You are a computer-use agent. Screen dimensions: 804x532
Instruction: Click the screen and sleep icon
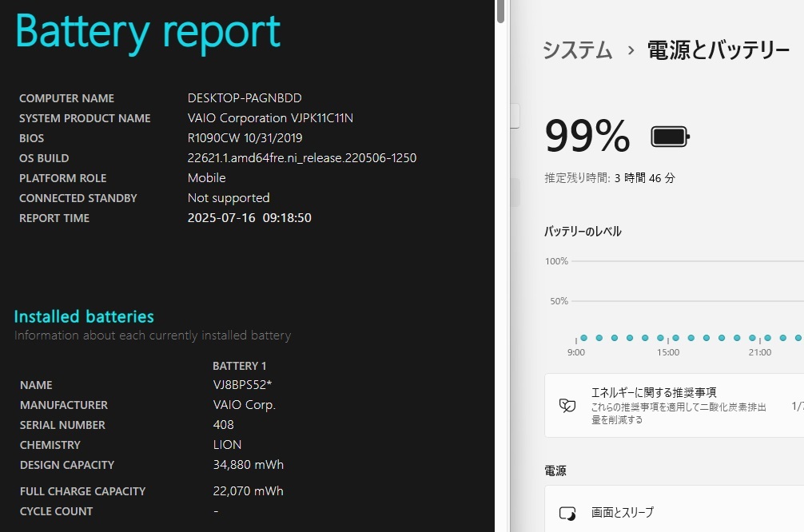coord(567,513)
